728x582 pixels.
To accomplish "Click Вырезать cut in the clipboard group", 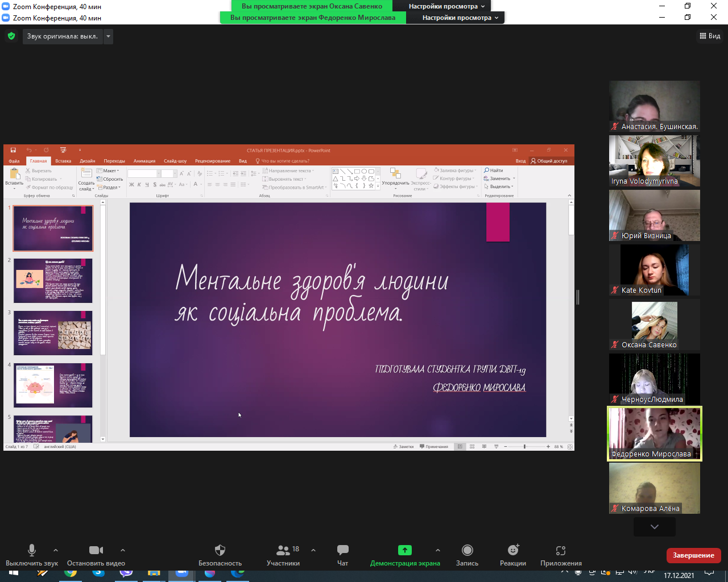I will (x=39, y=171).
